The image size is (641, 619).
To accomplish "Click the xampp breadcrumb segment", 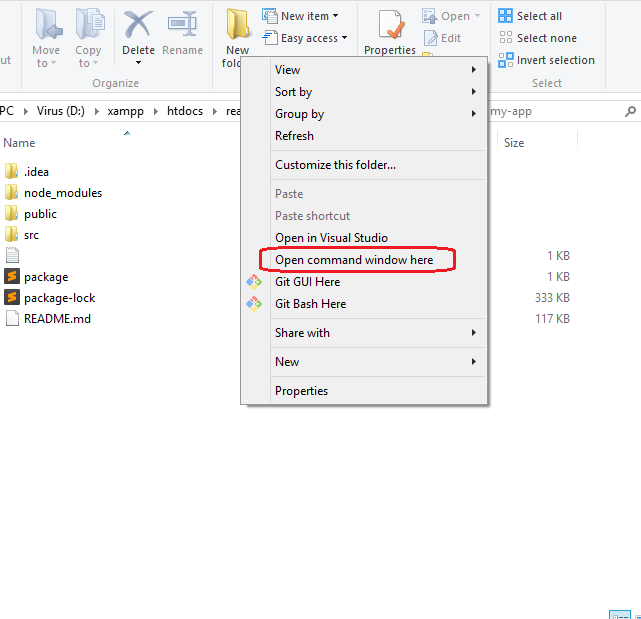I will 126,111.
